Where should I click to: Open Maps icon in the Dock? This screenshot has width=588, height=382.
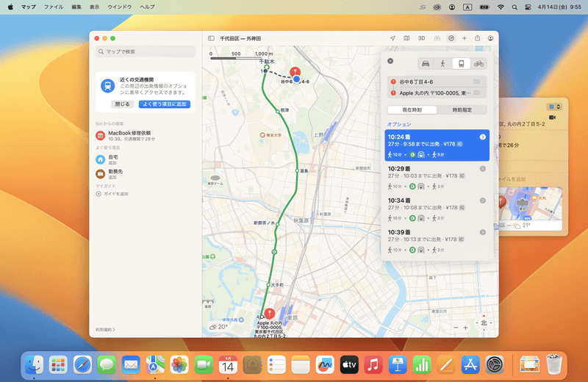click(x=155, y=365)
